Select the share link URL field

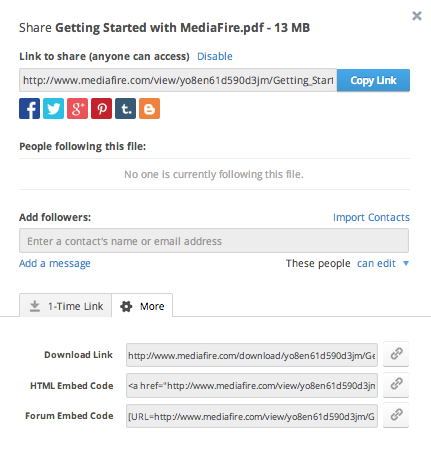click(x=178, y=80)
